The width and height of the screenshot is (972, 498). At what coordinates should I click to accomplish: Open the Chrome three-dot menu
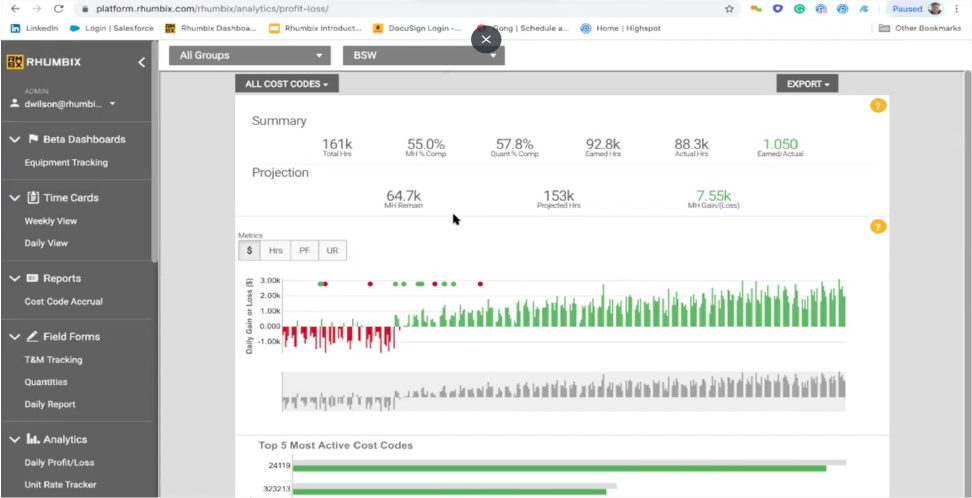click(958, 9)
